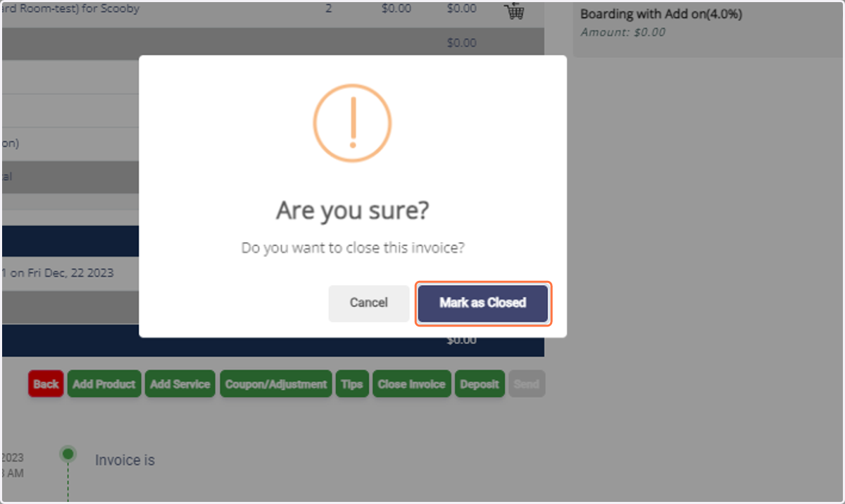This screenshot has height=504, width=845.
Task: Cancel the close invoice dialog
Action: click(x=369, y=303)
